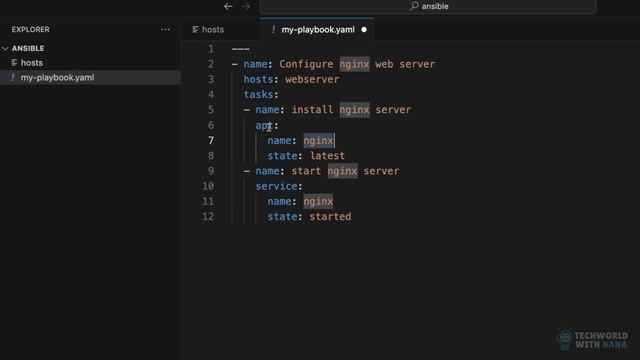The image size is (640, 360).
Task: Click line number 1 in gutter
Action: click(x=211, y=49)
